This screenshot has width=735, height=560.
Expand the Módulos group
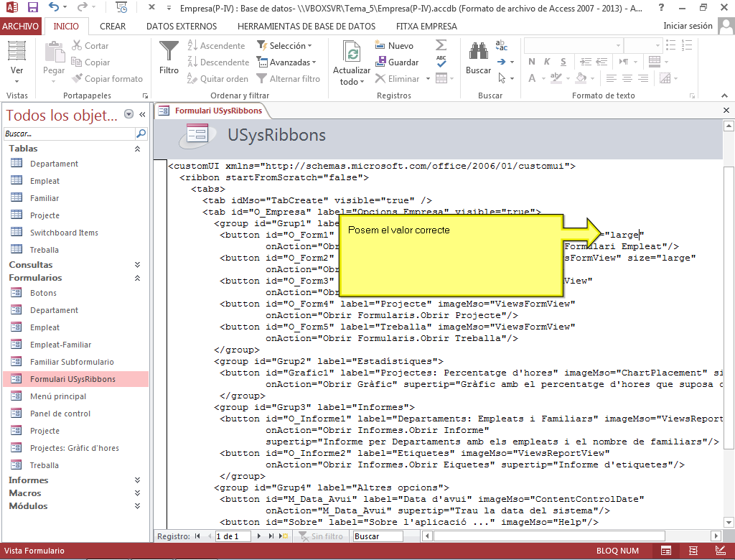click(x=137, y=506)
